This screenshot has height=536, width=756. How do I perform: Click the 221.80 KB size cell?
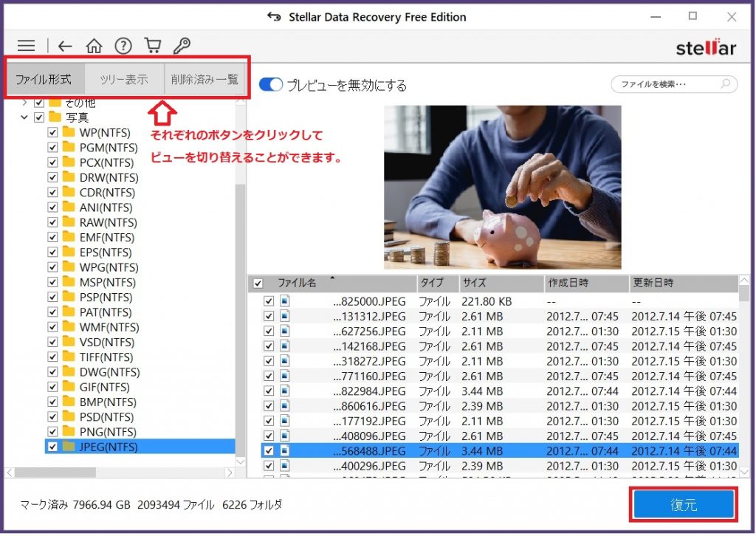point(487,301)
